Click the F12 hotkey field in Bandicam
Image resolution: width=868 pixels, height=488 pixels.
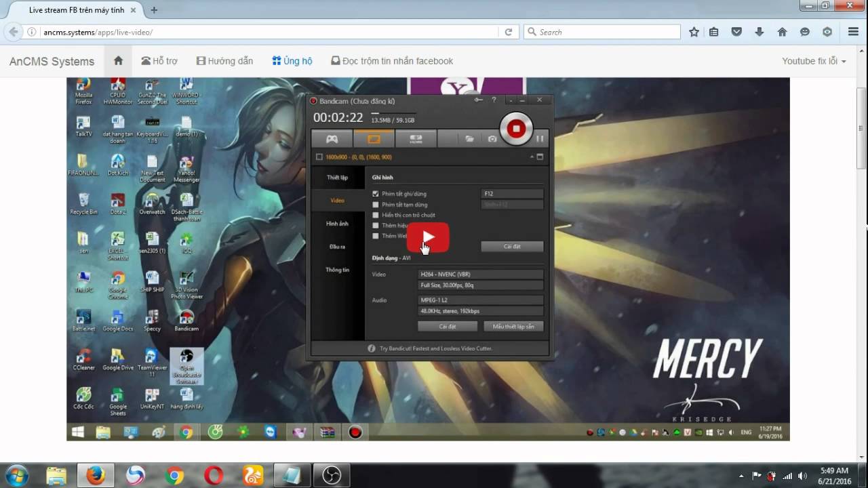[512, 194]
